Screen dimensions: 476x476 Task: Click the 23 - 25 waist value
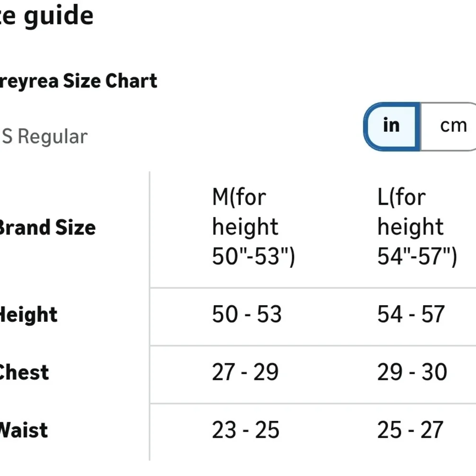click(246, 429)
